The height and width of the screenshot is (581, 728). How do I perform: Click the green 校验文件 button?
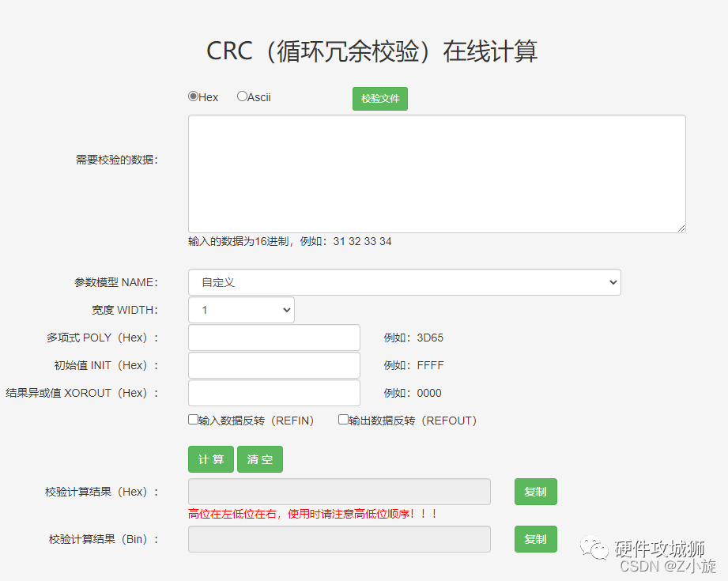[379, 99]
